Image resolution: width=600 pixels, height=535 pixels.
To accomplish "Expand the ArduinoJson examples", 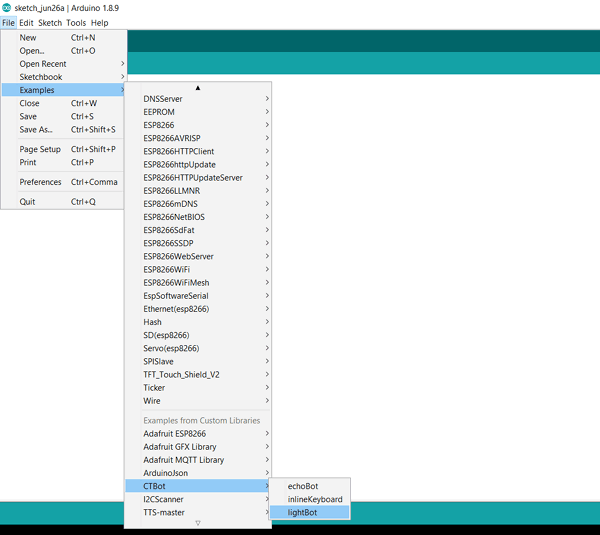I will click(198, 473).
